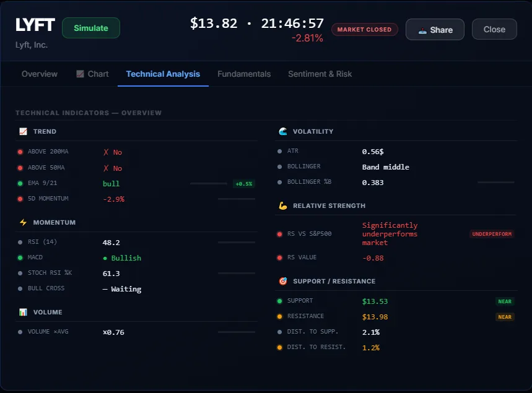Click the RSI value 48.2
The height and width of the screenshot is (393, 532).
coord(111,243)
